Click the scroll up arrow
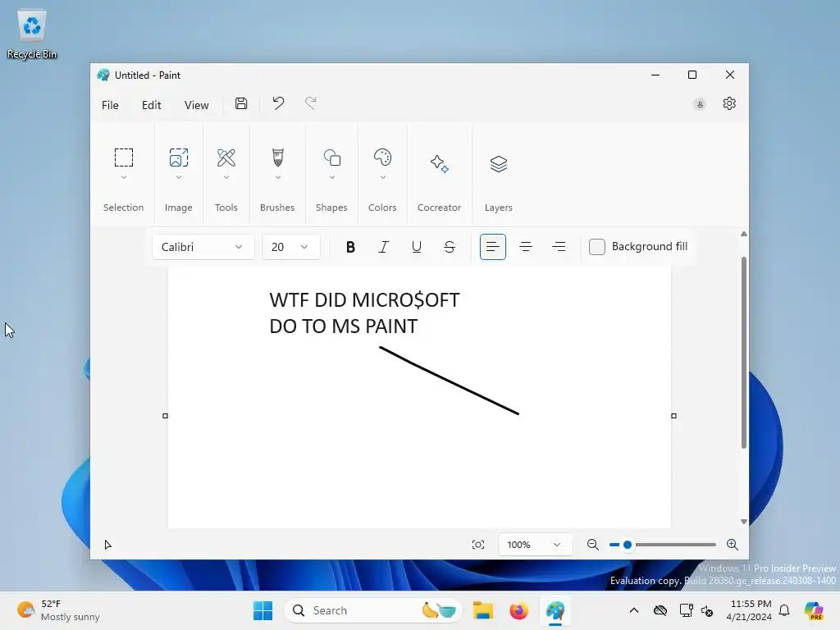Screen dimensions: 840x630 click(x=743, y=234)
